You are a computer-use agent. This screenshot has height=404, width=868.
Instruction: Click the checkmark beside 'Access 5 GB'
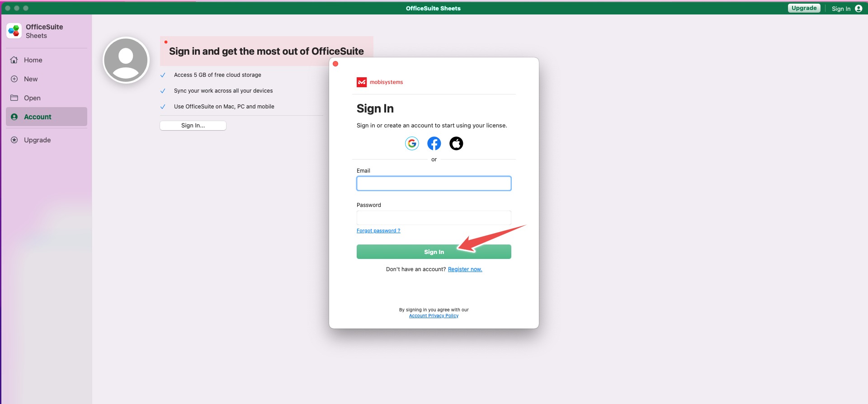(x=163, y=75)
